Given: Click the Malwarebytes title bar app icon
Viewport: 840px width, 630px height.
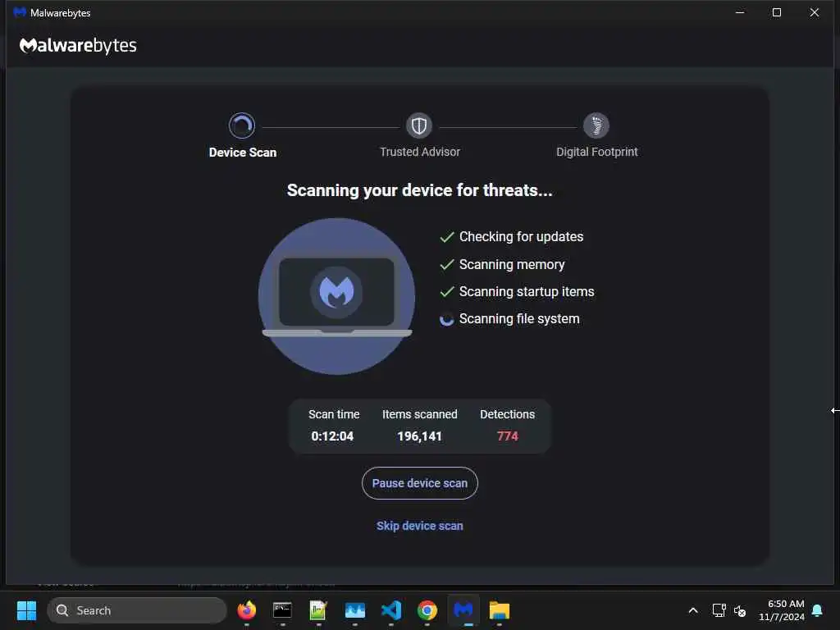Looking at the screenshot, I should click(x=20, y=12).
